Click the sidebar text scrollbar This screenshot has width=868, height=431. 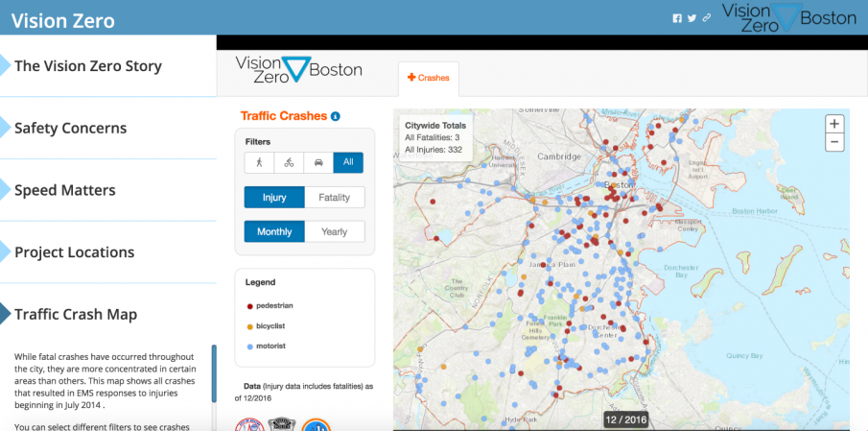pyautogui.click(x=214, y=372)
